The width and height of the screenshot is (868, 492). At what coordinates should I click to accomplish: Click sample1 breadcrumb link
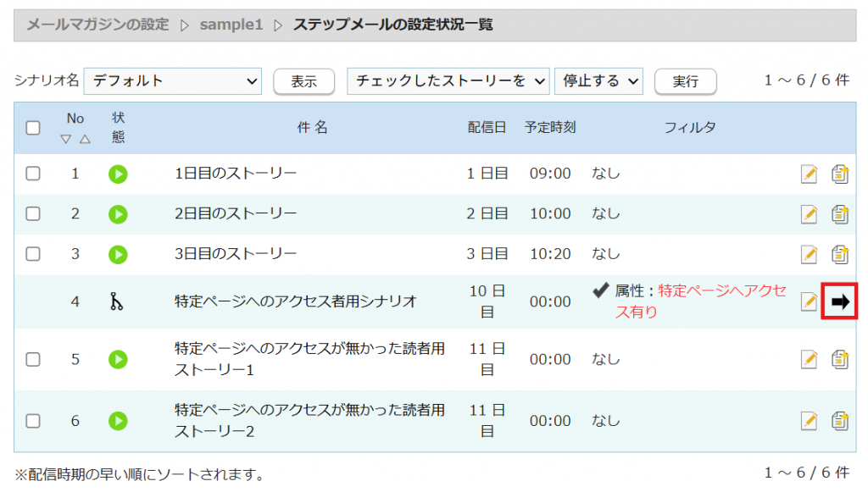coord(231,25)
